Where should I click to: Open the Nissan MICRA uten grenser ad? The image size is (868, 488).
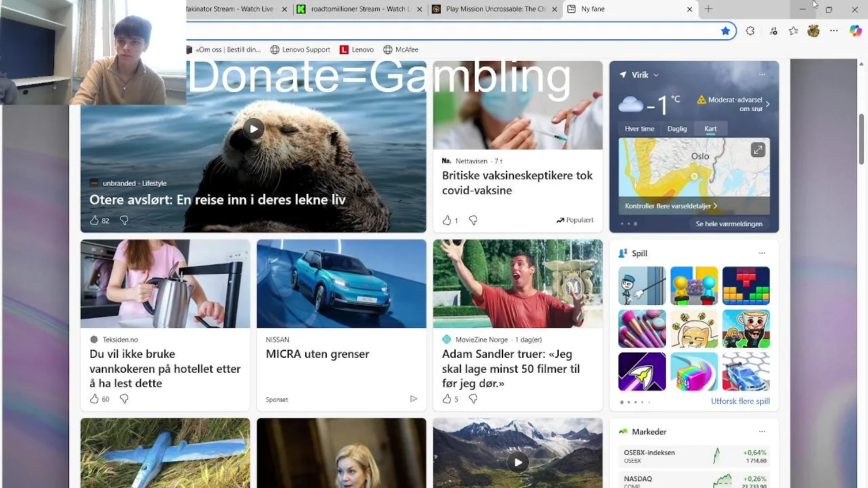pos(317,354)
